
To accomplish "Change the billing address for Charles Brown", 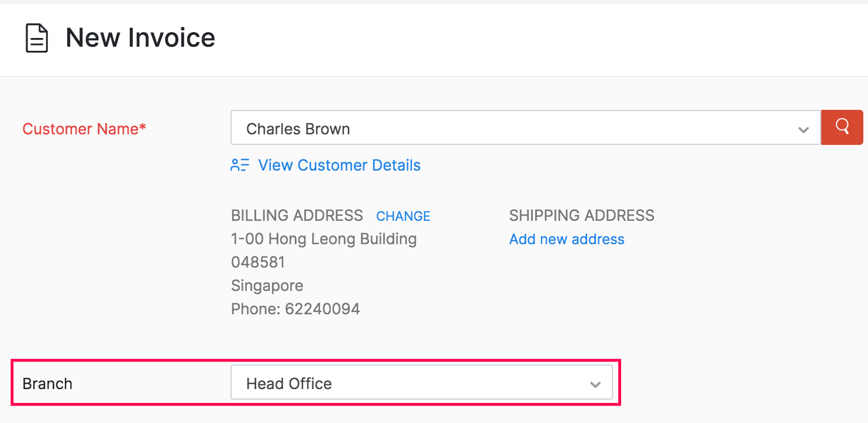I will click(x=403, y=216).
